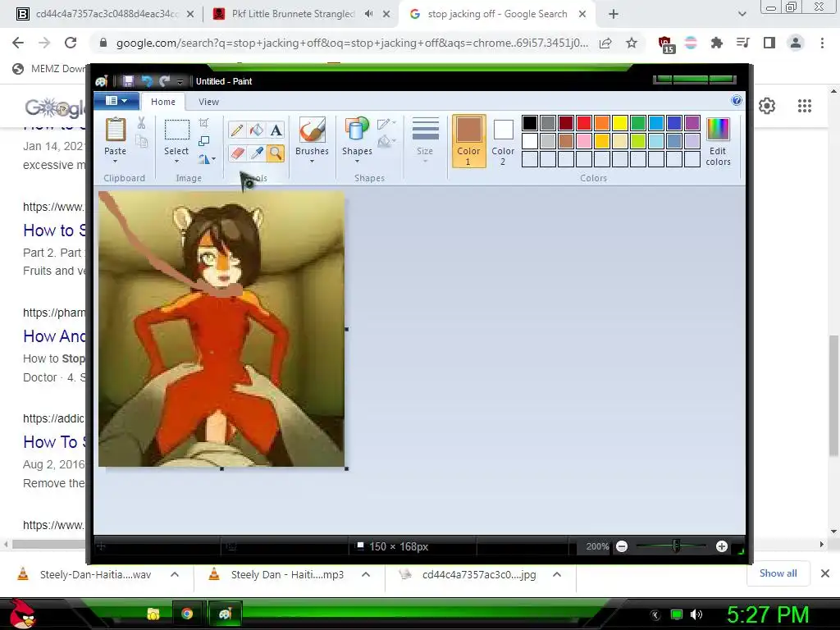Click the Resize icon in Image group
840x630 pixels.
[203, 141]
